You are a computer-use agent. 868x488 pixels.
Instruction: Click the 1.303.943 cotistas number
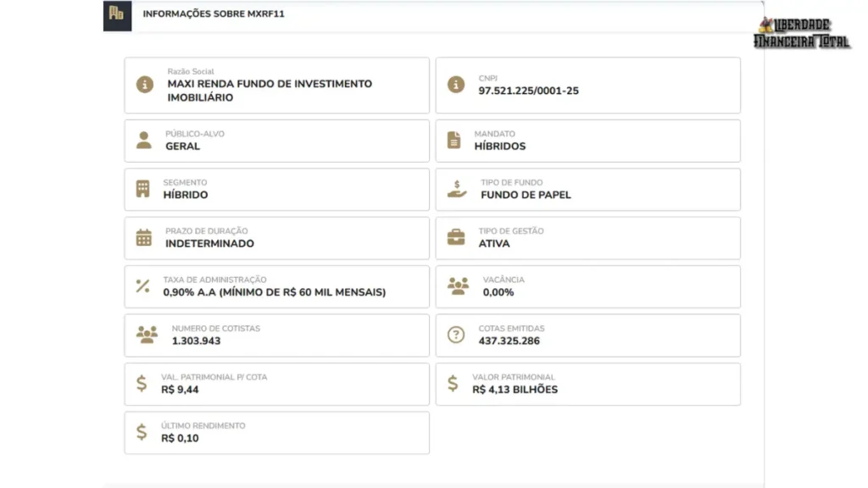click(x=196, y=341)
